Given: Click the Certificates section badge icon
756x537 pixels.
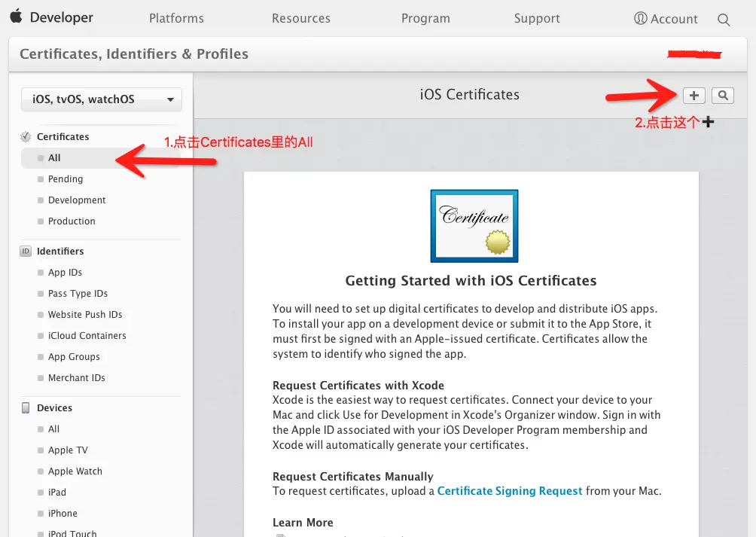Looking at the screenshot, I should click(x=26, y=137).
